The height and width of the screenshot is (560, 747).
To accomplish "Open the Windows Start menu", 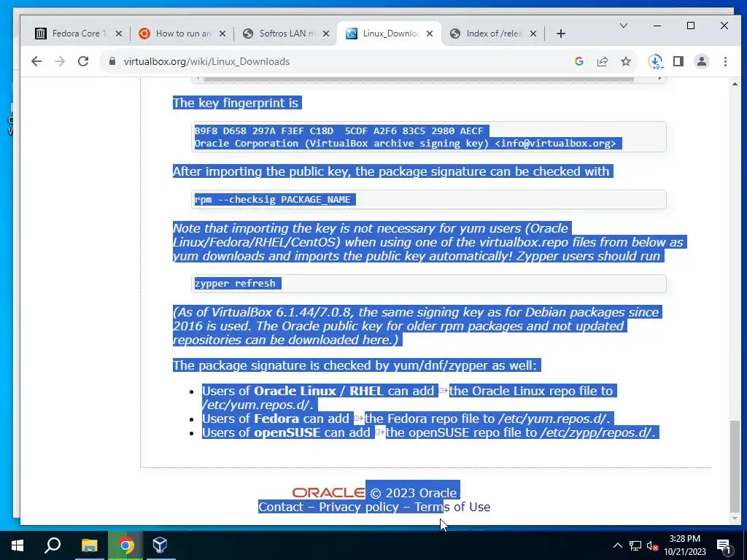I will click(x=18, y=545).
